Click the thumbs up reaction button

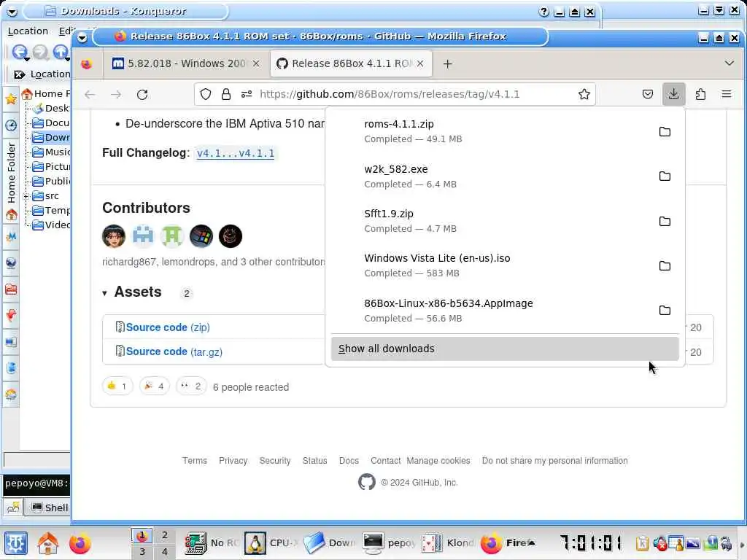[117, 386]
